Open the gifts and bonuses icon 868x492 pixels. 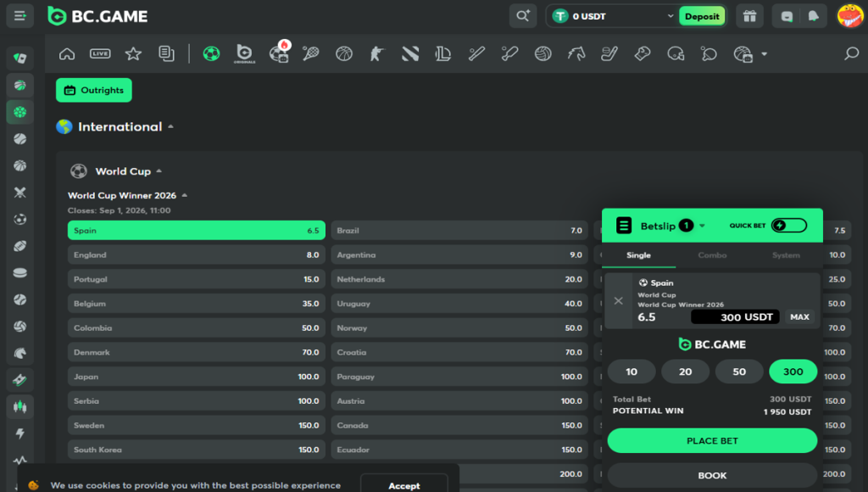[x=749, y=16]
